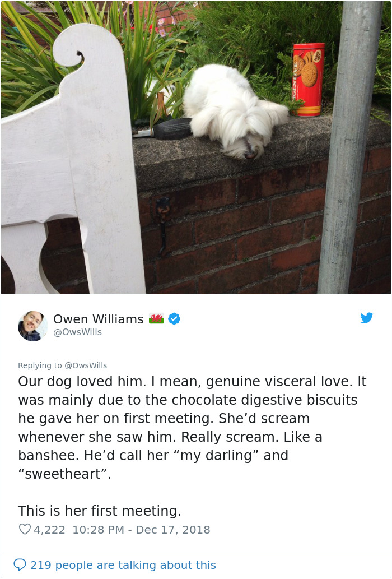Click the line 'This is her first meeting.'
392x579 pixels.
coord(100,511)
